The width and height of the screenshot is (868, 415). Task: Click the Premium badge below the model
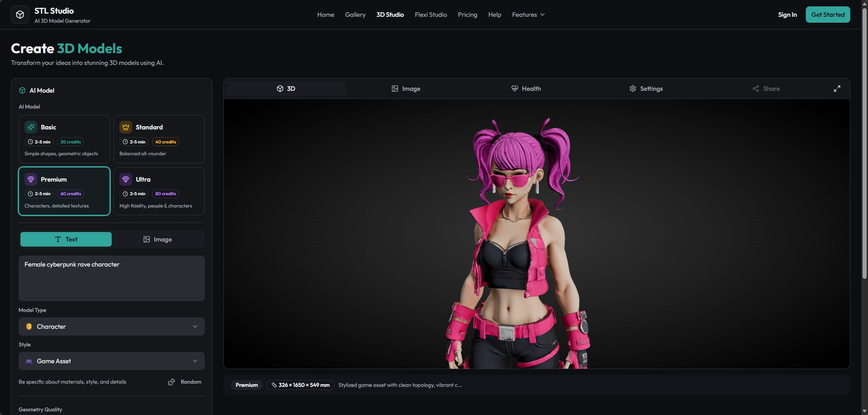coord(247,385)
